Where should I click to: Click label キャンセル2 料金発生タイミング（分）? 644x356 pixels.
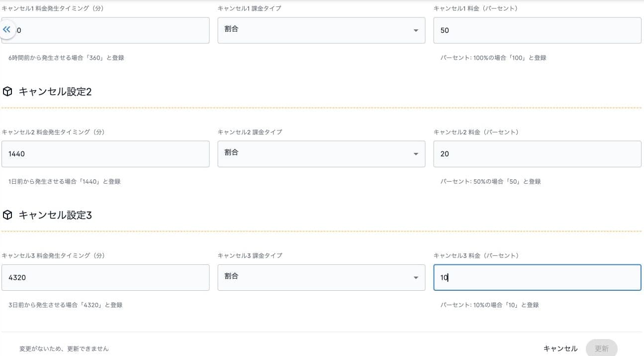click(53, 132)
